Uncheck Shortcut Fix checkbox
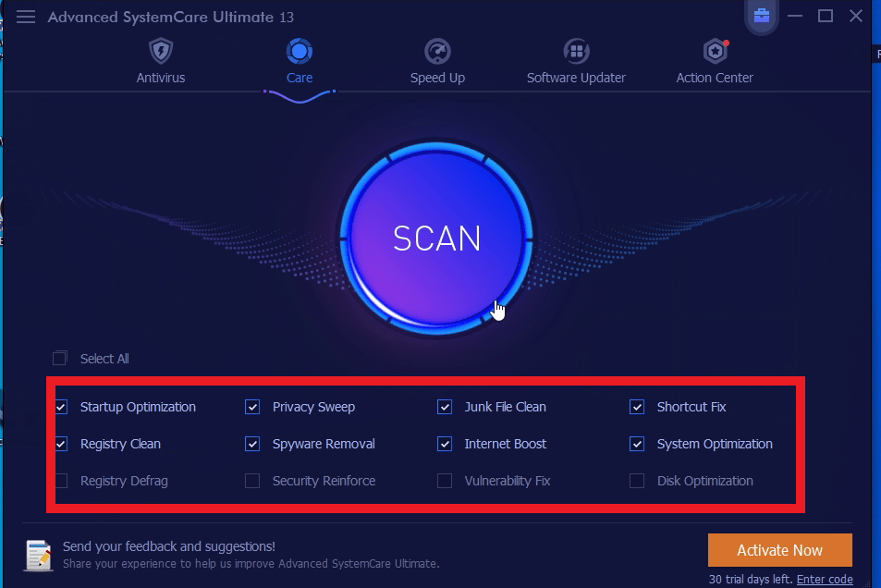 pyautogui.click(x=637, y=407)
